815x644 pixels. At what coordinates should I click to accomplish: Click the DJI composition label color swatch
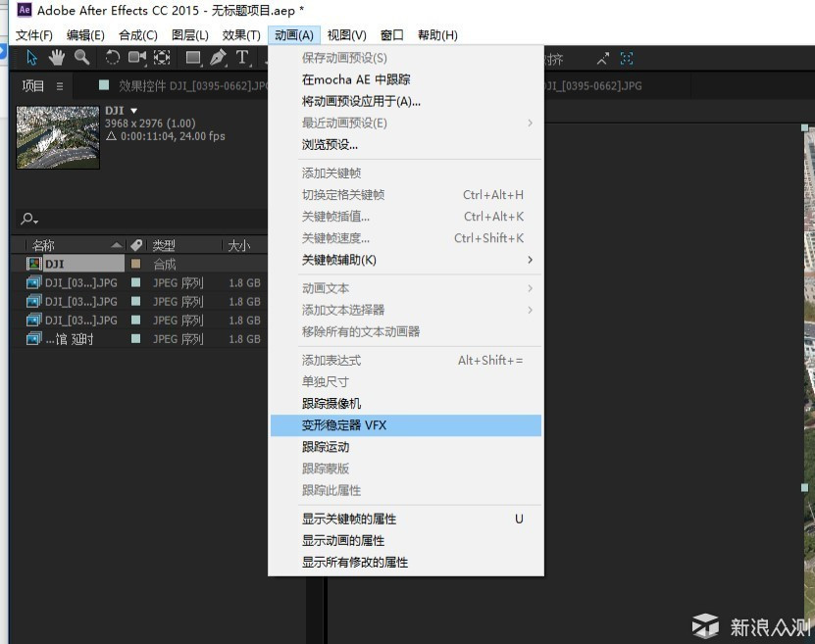(135, 264)
